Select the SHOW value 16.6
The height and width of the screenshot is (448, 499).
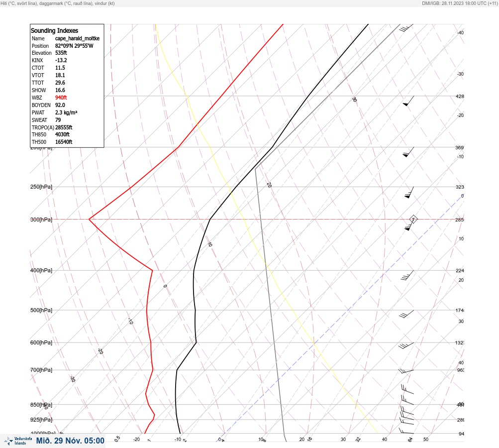coord(60,90)
